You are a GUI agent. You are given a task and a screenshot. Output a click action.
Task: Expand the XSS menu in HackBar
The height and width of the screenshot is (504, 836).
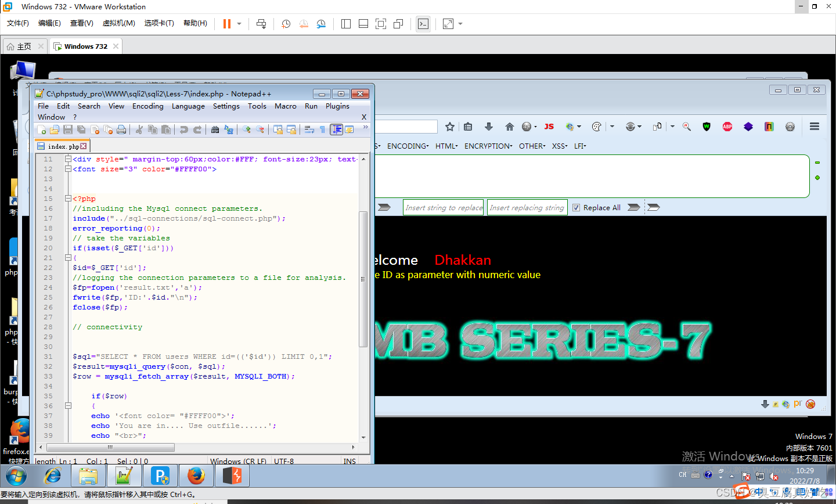pyautogui.click(x=559, y=146)
